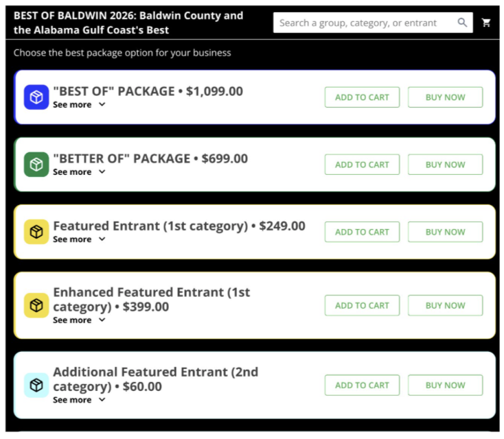
Task: Open the BEST OF BALDWIN 2026 title link
Action: pyautogui.click(x=128, y=23)
